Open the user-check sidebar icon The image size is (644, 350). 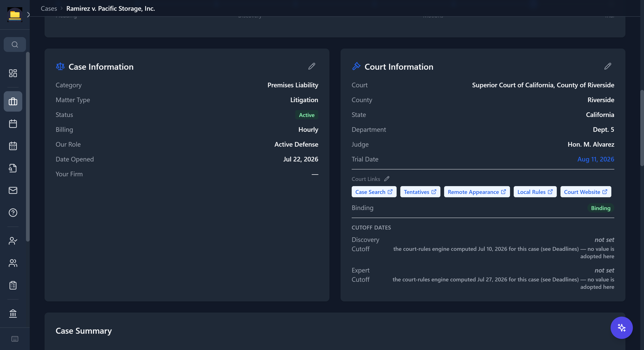(13, 241)
